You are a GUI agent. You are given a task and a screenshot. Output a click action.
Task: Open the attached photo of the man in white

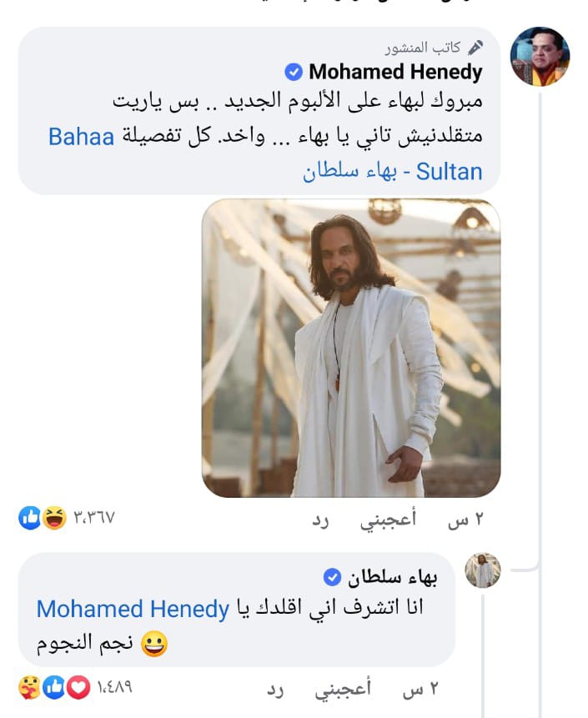(x=351, y=348)
